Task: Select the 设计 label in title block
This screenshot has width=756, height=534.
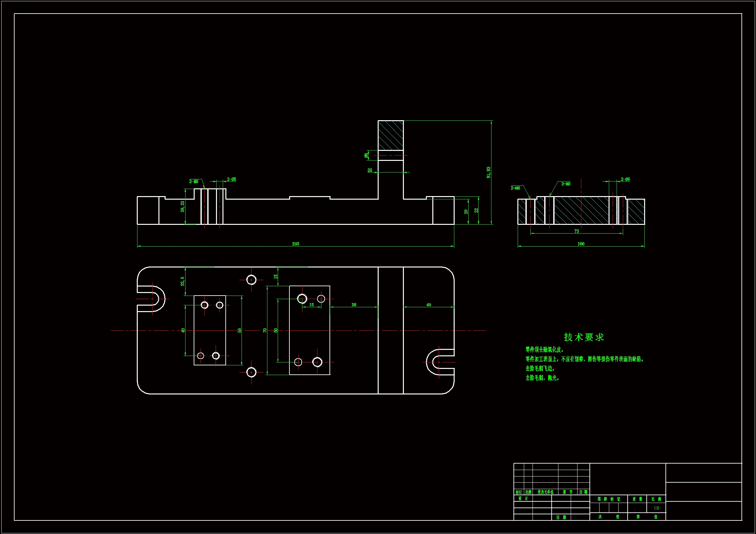Action: click(x=523, y=498)
